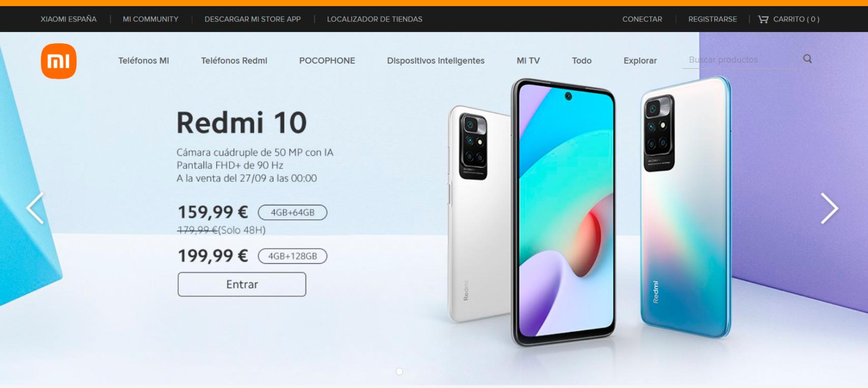The image size is (868, 388).
Task: Expand the Dispositivos inteligentes menu
Action: tap(436, 61)
